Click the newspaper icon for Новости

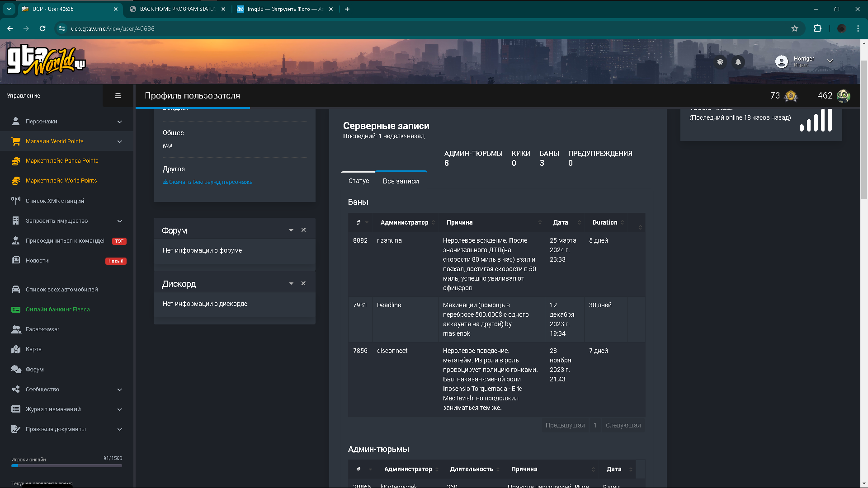coord(16,260)
